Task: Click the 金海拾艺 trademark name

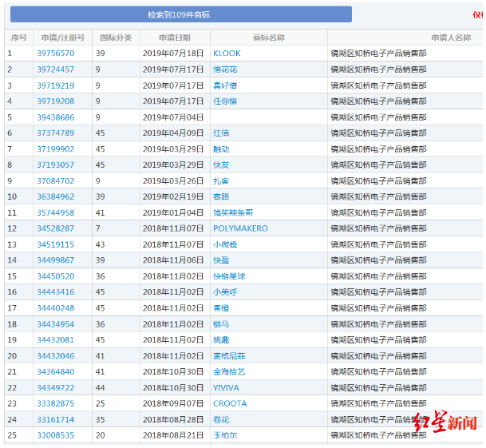Action: pyautogui.click(x=229, y=371)
